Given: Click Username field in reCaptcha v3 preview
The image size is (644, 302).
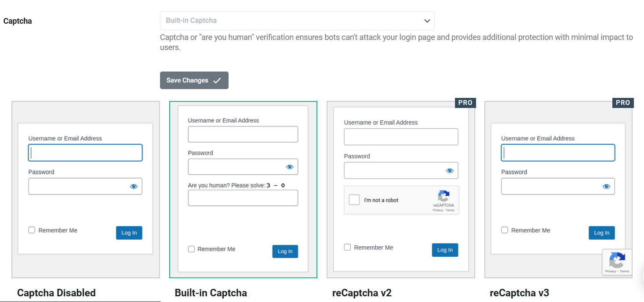Looking at the screenshot, I should pos(558,153).
